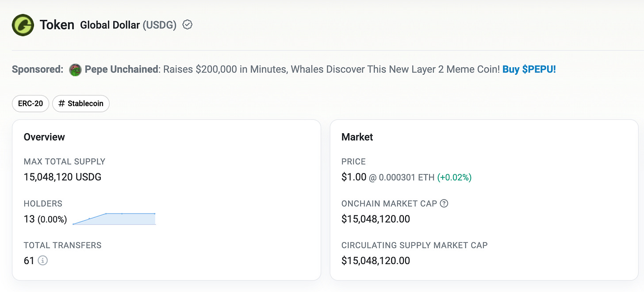Click the info icon beside Total Transfers
This screenshot has width=644, height=292.
[x=42, y=261]
